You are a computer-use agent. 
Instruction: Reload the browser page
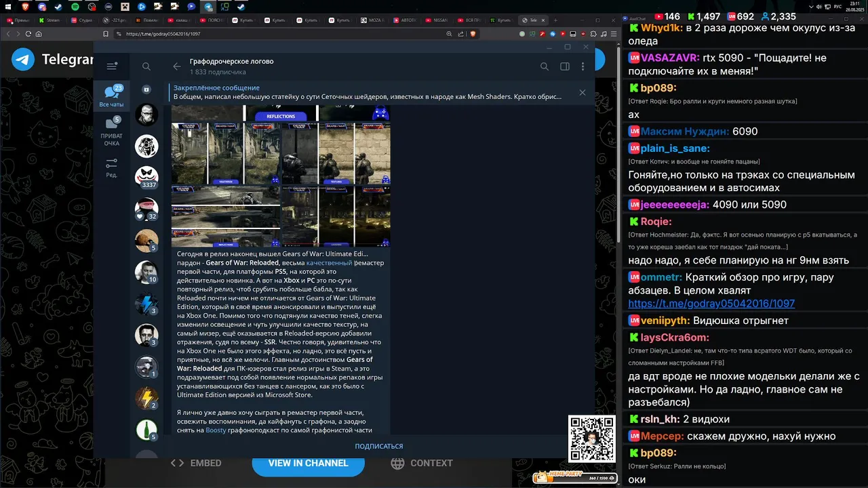[x=27, y=34]
